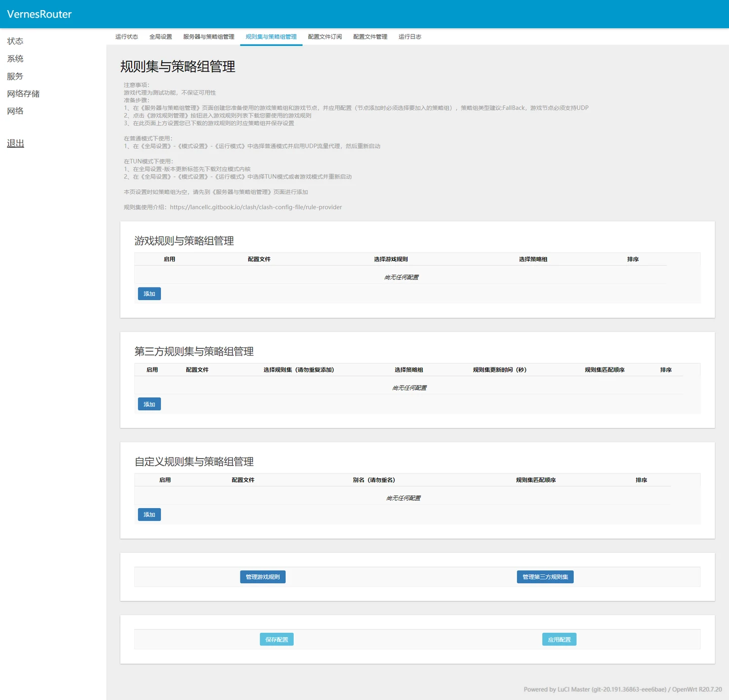729x700 pixels.
Task: Click the 自定义规则集与策略组管理 heading
Action: 194,462
